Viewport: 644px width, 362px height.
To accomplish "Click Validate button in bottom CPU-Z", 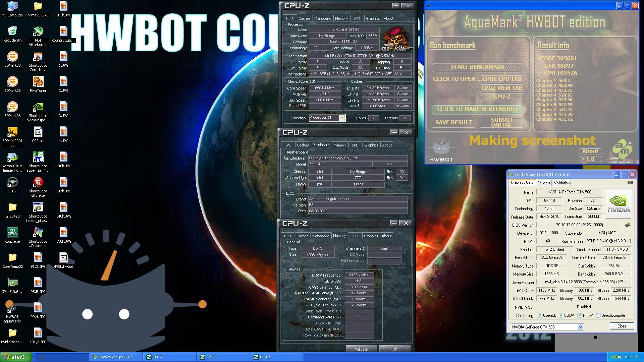I will pos(361,349).
